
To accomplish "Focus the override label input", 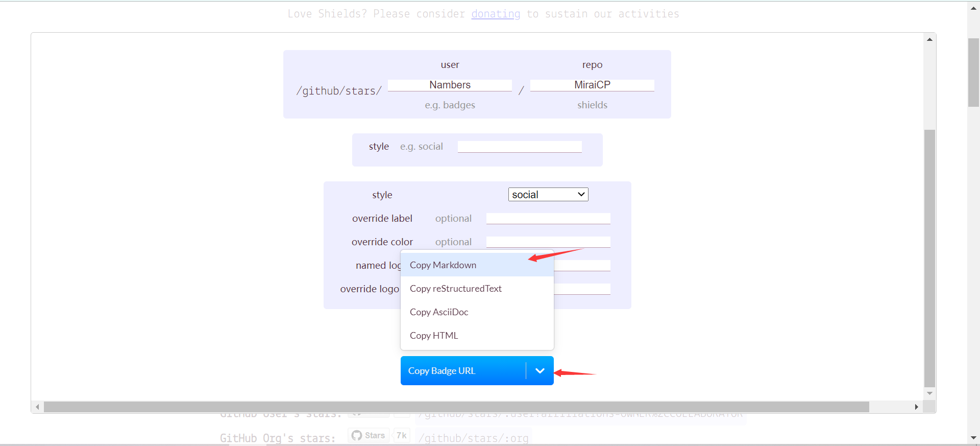I will 548,219.
